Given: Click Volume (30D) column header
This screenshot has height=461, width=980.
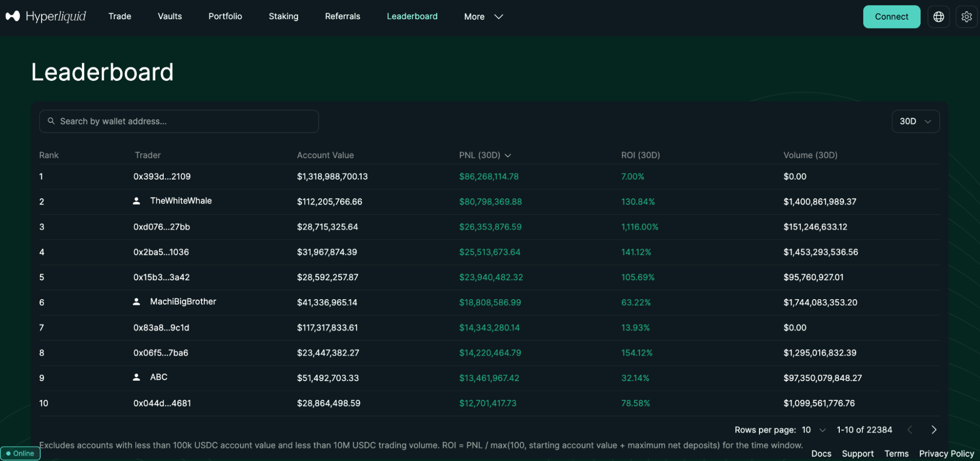Looking at the screenshot, I should [x=810, y=155].
